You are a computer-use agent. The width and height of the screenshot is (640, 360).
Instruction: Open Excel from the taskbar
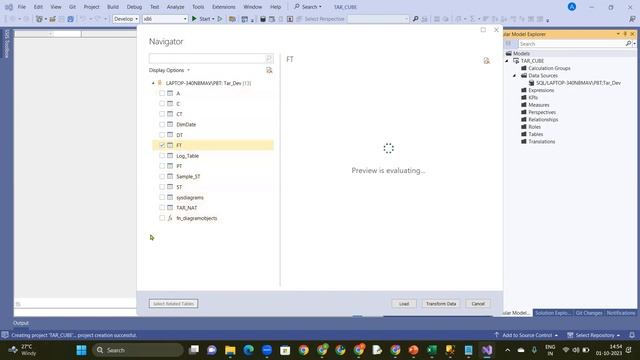pyautogui.click(x=432, y=350)
